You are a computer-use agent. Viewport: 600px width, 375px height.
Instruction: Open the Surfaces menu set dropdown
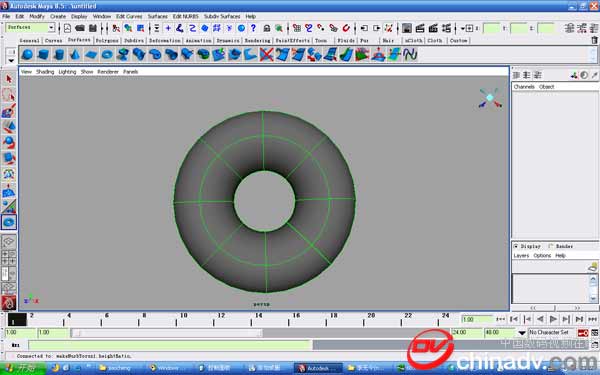pyautogui.click(x=31, y=28)
